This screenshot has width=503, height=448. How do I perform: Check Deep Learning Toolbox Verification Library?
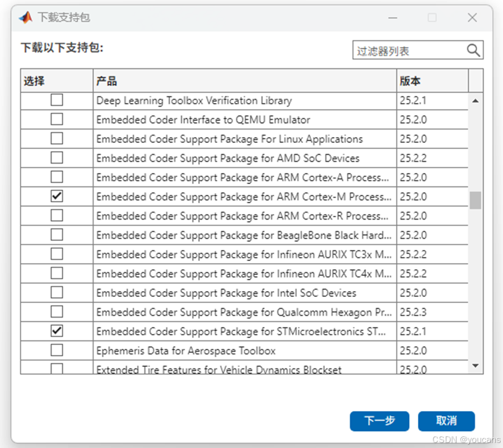pyautogui.click(x=57, y=100)
